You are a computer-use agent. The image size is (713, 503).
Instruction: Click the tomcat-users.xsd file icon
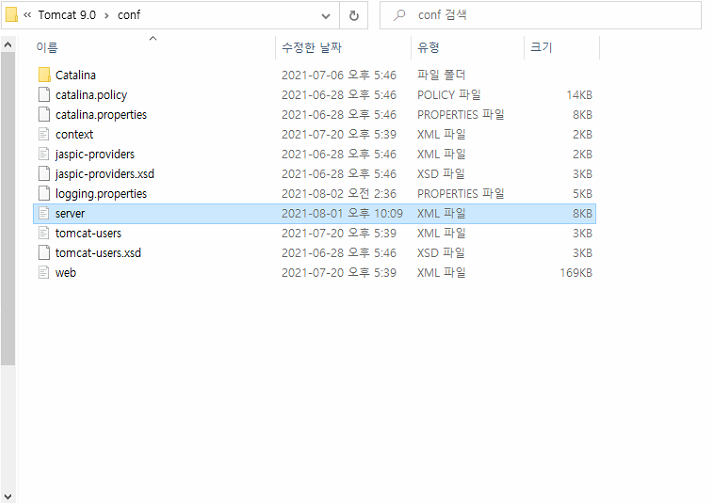click(x=44, y=252)
